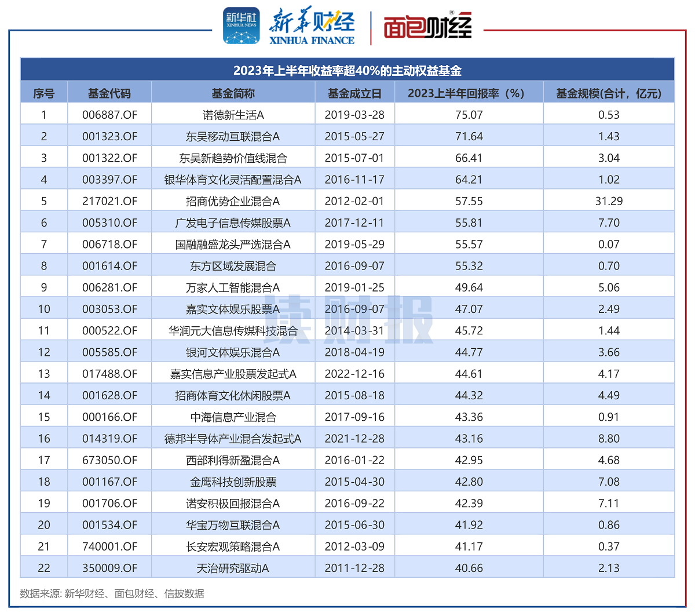Select inception date 2022-12-16 cell
The width and height of the screenshot is (695, 616).
[x=354, y=374]
